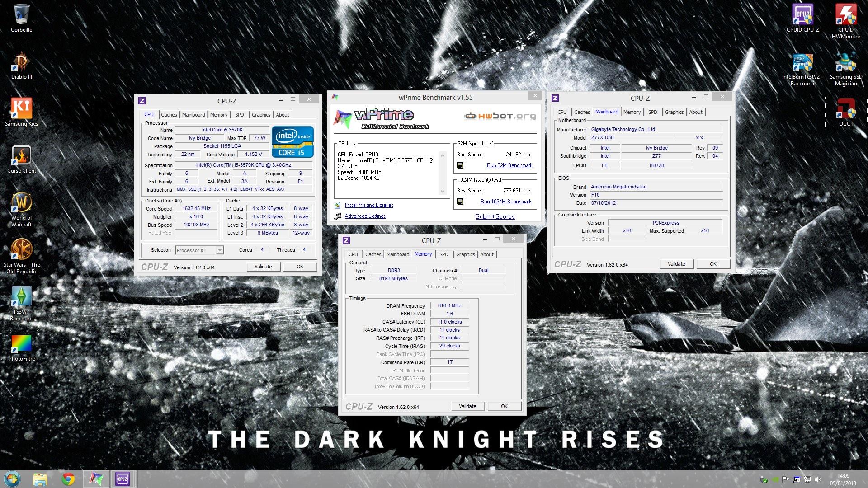
Task: Click OK in the left CPU-Z window
Action: pos(300,267)
